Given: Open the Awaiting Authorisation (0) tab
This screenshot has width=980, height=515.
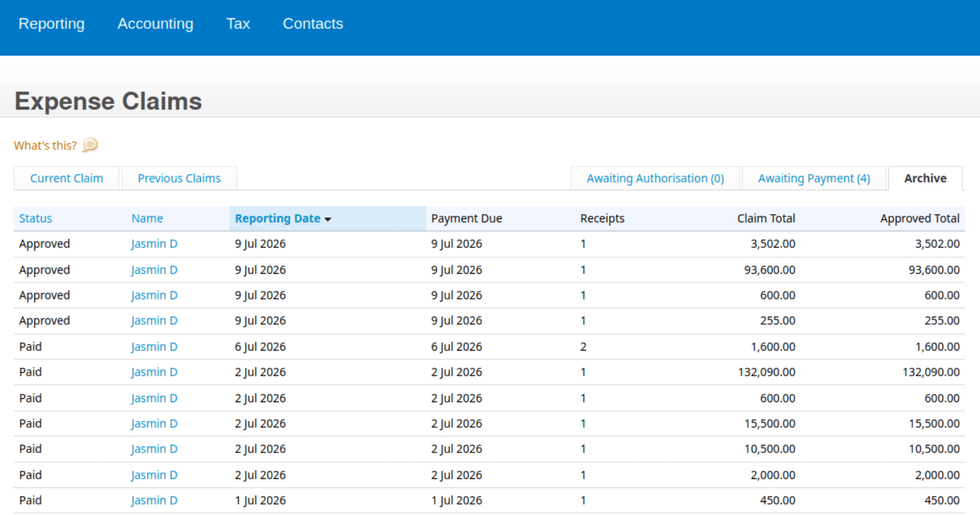Looking at the screenshot, I should [x=656, y=178].
